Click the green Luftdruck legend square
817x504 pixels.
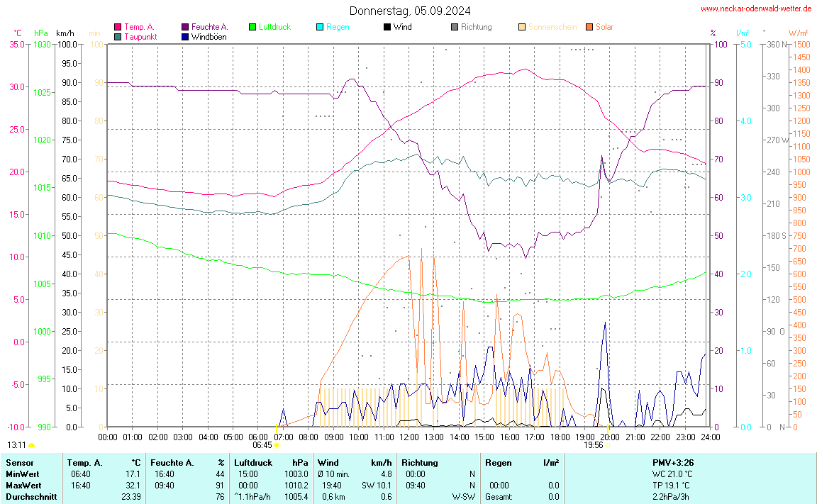pyautogui.click(x=252, y=27)
